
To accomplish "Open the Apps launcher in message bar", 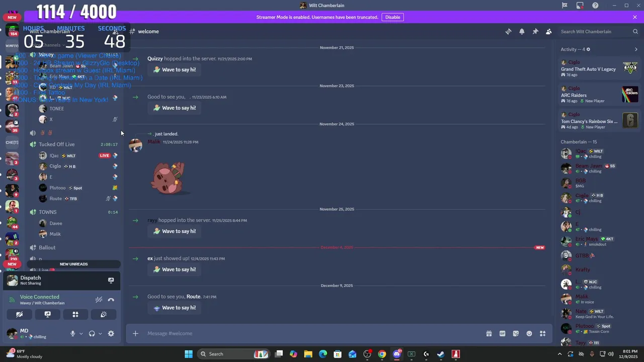I will point(543,333).
